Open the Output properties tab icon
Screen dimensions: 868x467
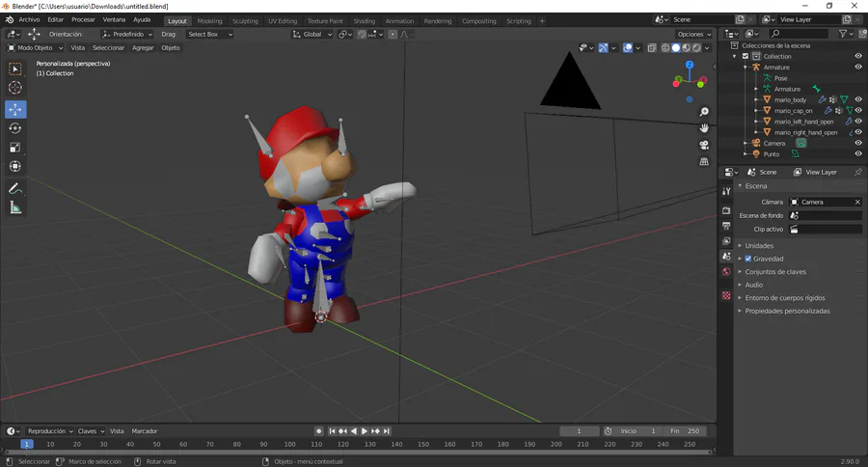coord(726,226)
